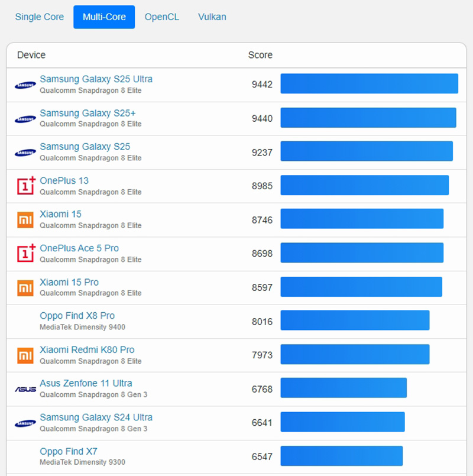This screenshot has width=473, height=476.
Task: Open the Oppo Find X7 link
Action: [69, 451]
